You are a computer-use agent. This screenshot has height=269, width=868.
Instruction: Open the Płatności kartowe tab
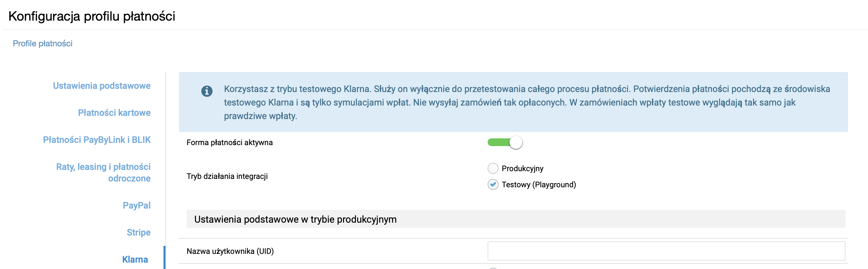coord(114,113)
